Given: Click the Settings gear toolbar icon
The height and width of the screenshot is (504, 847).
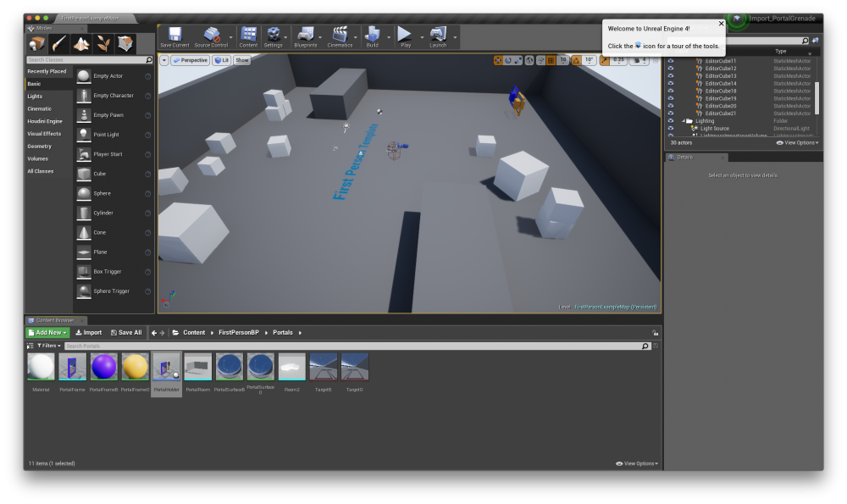Looking at the screenshot, I should coord(274,35).
